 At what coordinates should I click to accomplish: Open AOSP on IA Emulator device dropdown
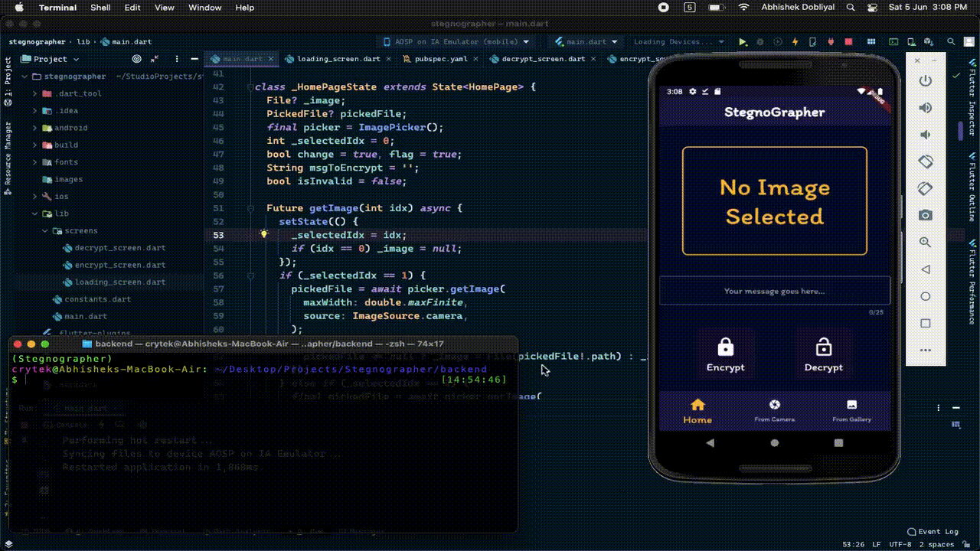coord(458,42)
